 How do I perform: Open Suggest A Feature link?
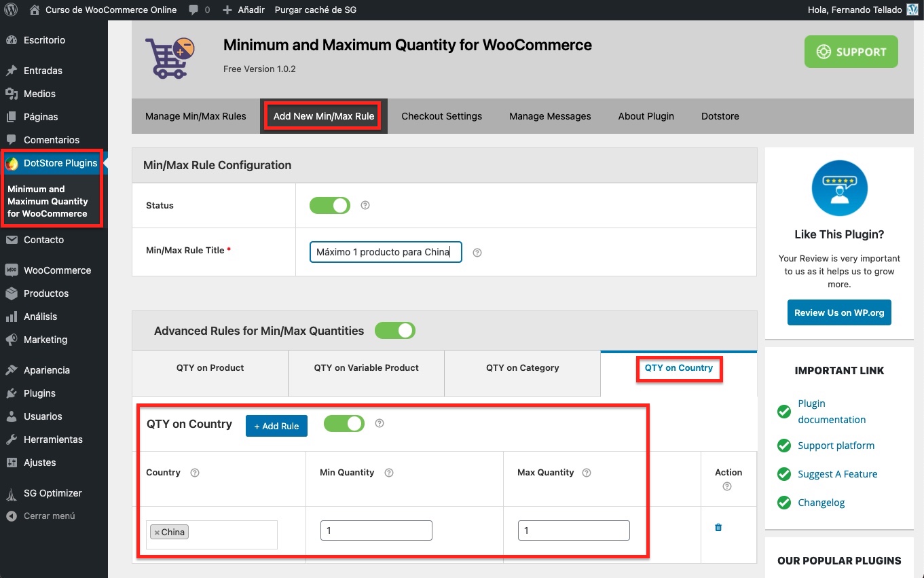(x=838, y=474)
